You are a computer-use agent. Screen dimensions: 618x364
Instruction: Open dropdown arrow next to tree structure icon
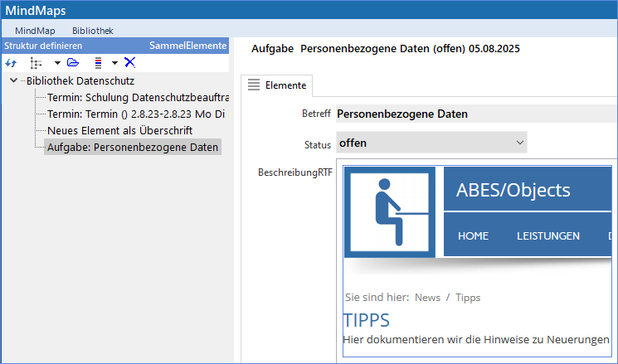click(56, 62)
